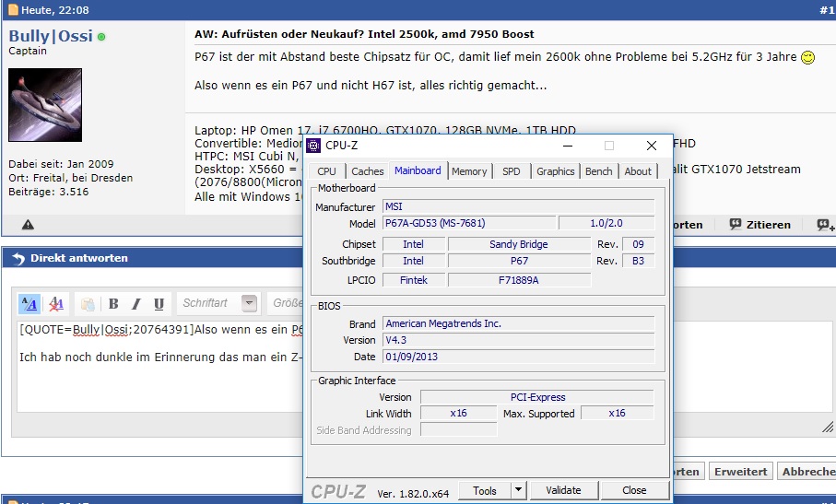This screenshot has width=836, height=504.
Task: Click the Manufacturer field showing MSI
Action: click(x=518, y=206)
